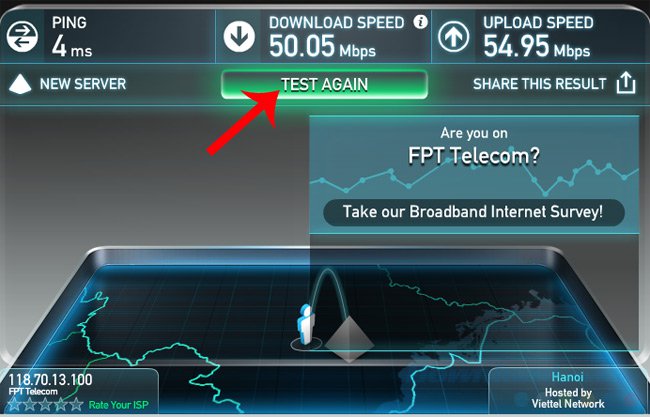Open Take our Broadband Internet Survey
The image size is (650, 417).
473,212
